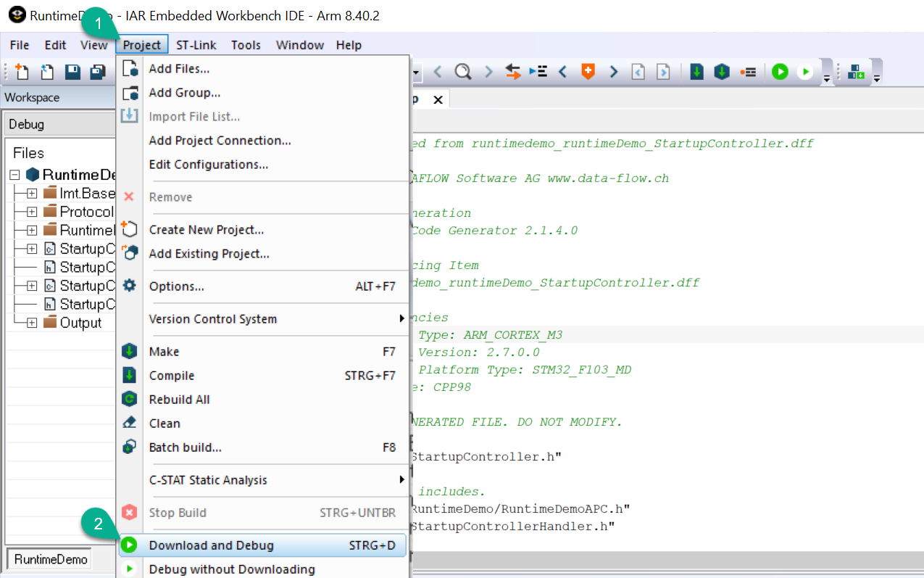The height and width of the screenshot is (578, 924).
Task: Click the magnifier Find icon in toolbar
Action: [463, 72]
